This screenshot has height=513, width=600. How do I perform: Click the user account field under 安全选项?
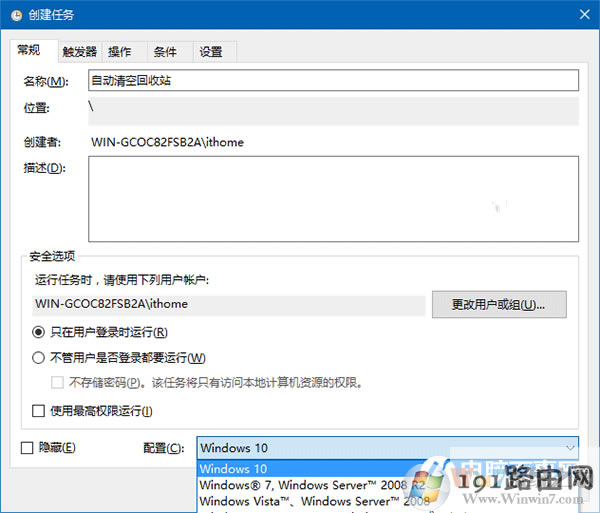pyautogui.click(x=228, y=304)
